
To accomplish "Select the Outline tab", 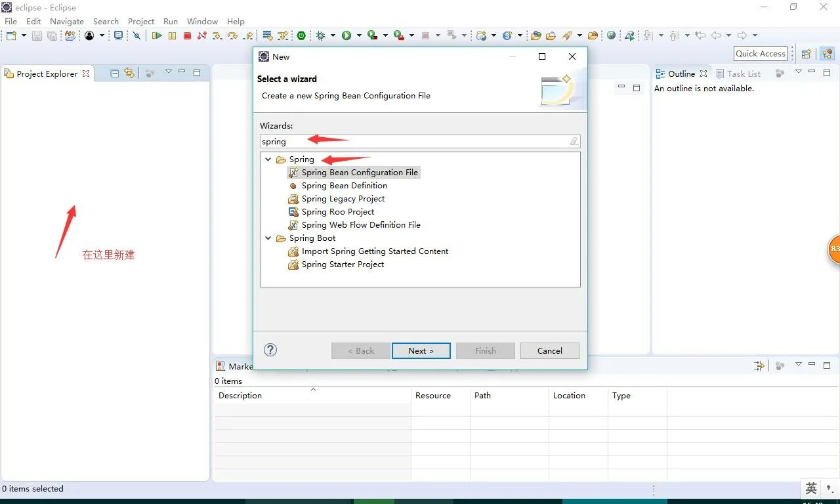I will (681, 73).
